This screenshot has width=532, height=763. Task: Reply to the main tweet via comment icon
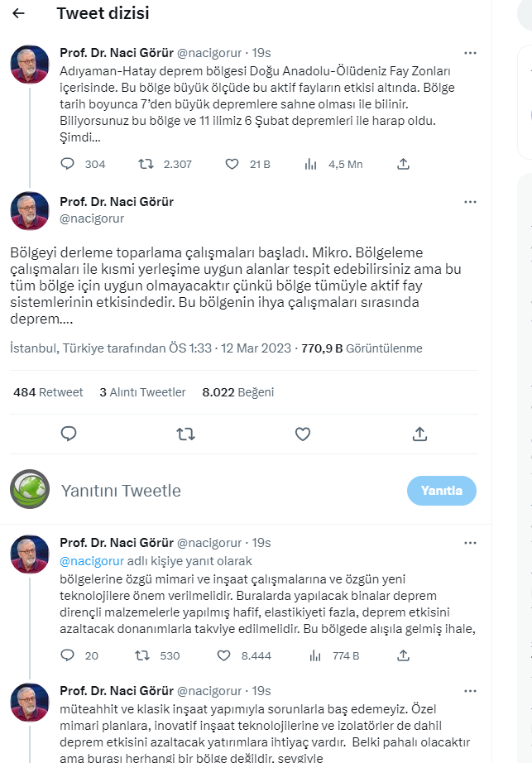69,434
